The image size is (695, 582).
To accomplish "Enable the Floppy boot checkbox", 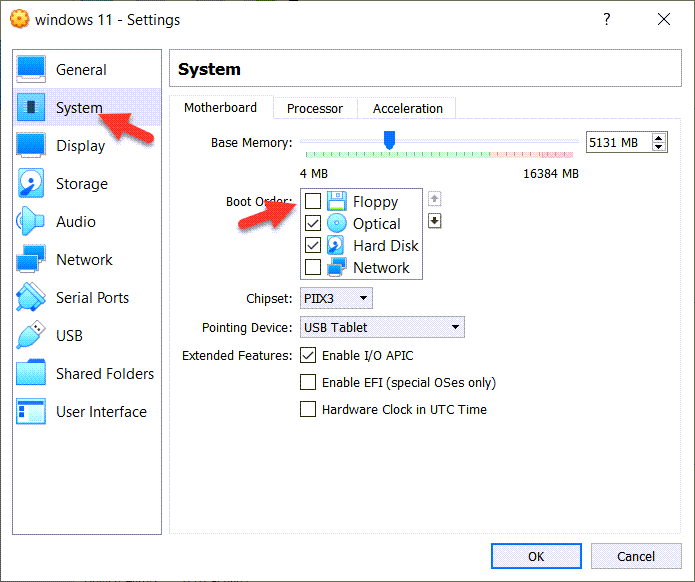I will (x=313, y=202).
